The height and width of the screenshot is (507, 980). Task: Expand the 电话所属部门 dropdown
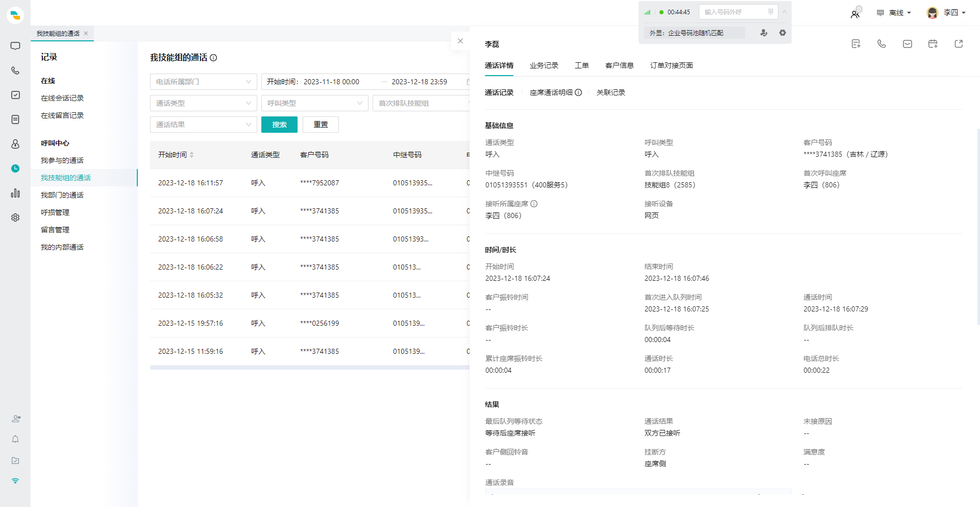pyautogui.click(x=204, y=82)
